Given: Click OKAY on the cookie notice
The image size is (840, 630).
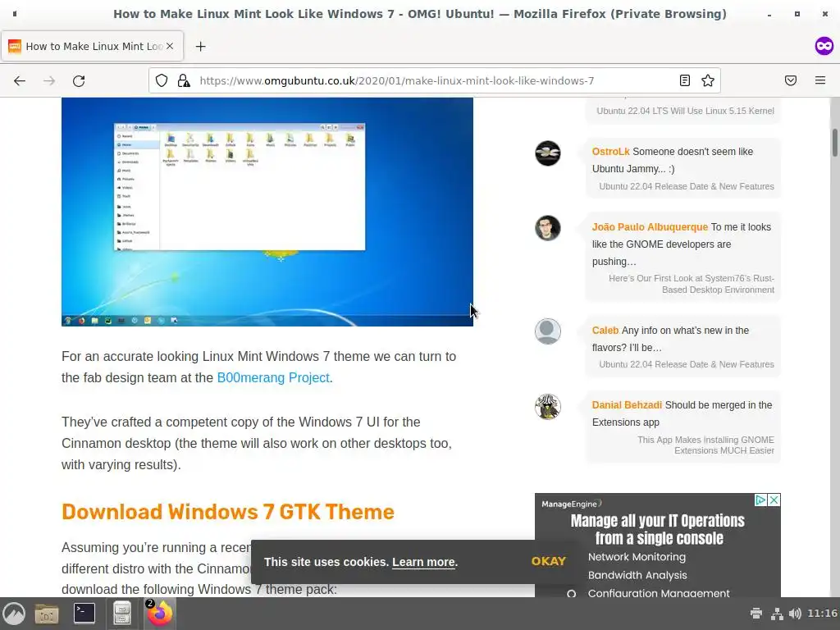Looking at the screenshot, I should pos(549,561).
